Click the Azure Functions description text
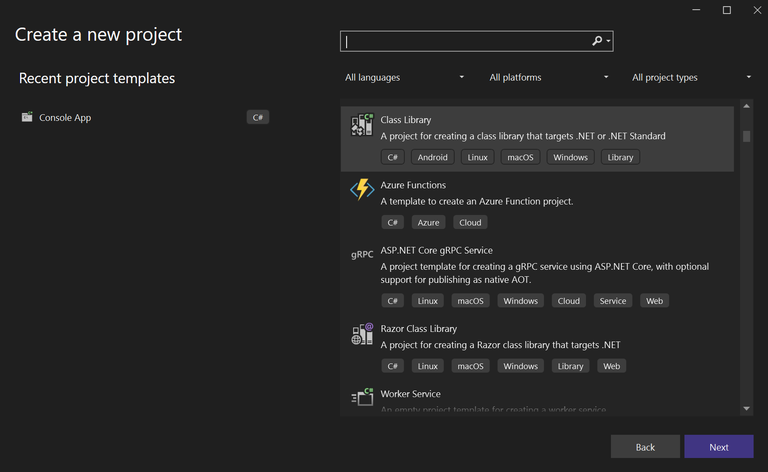The height and width of the screenshot is (472, 768). tap(477, 201)
